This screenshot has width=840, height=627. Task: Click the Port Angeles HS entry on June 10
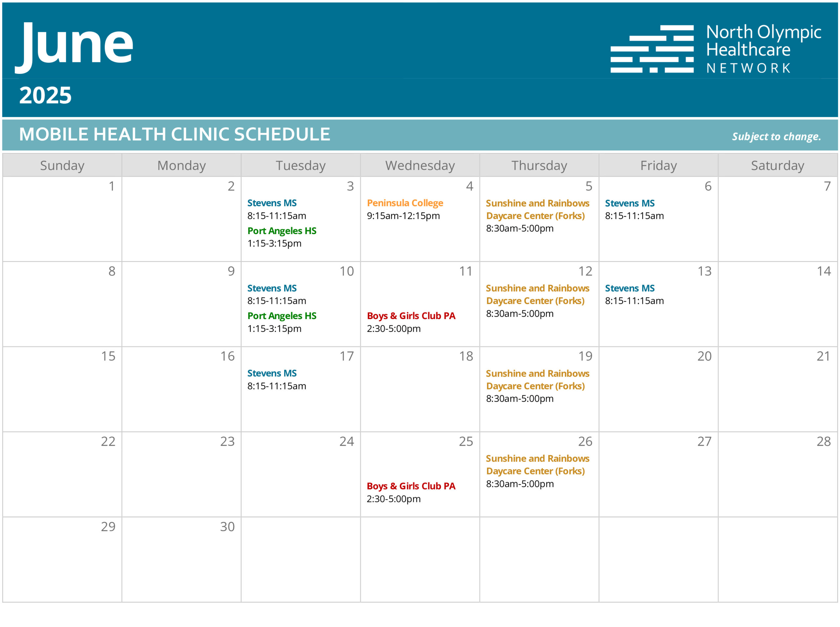click(282, 316)
